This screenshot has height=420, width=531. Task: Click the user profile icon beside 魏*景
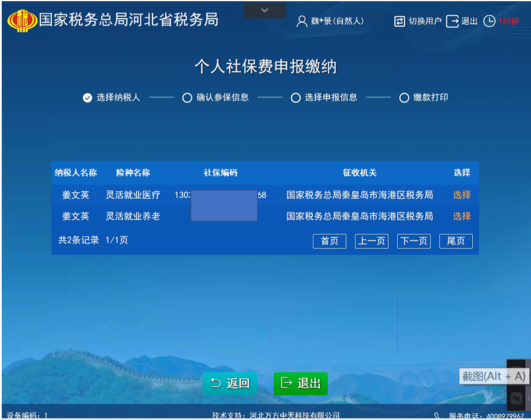tap(301, 21)
